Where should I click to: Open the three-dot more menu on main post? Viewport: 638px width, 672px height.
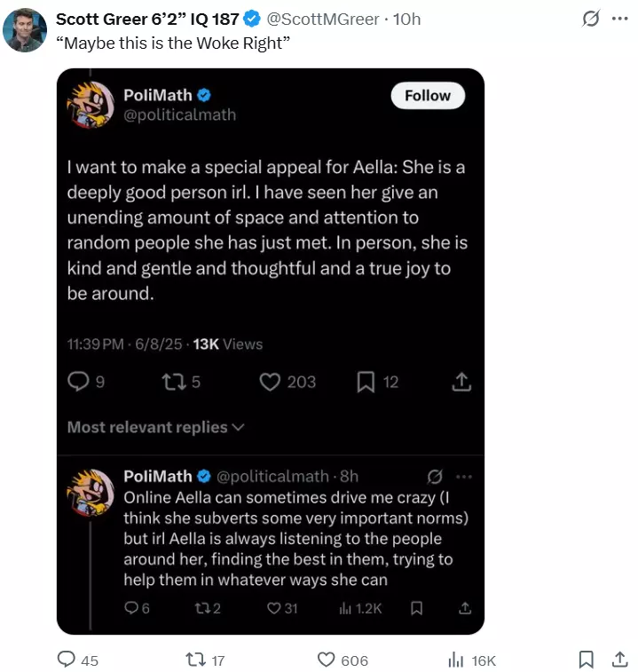point(620,19)
